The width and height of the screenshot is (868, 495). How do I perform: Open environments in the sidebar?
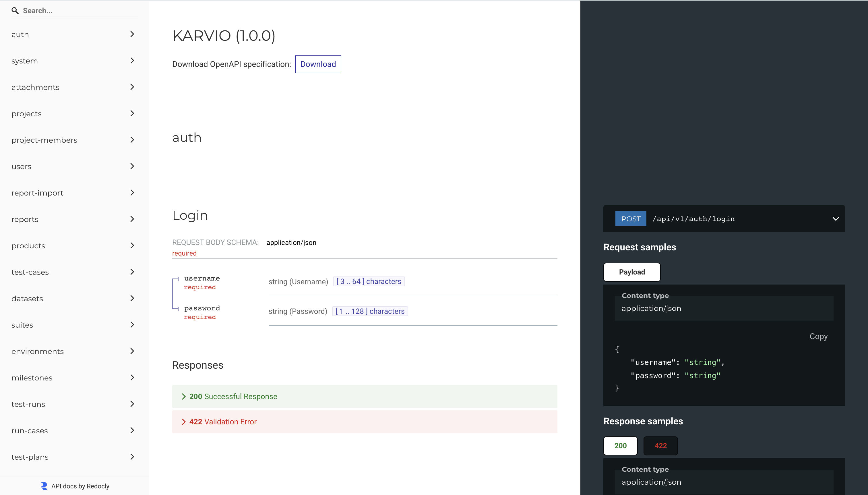coord(74,351)
